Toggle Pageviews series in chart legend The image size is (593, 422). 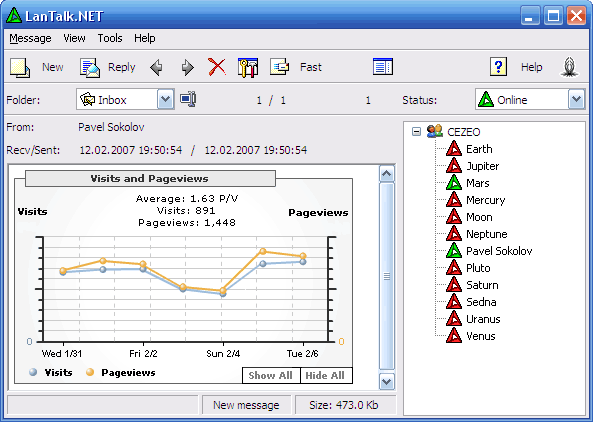click(x=121, y=372)
